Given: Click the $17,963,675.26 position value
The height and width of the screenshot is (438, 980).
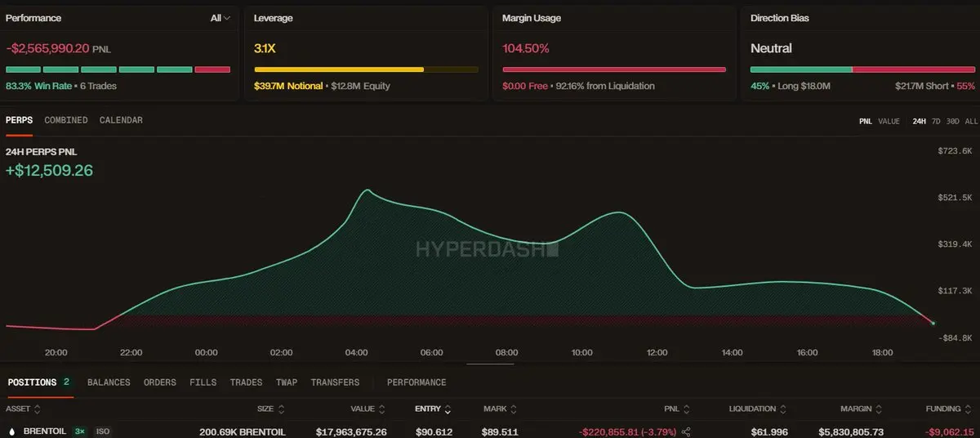Looking at the screenshot, I should pyautogui.click(x=351, y=431).
